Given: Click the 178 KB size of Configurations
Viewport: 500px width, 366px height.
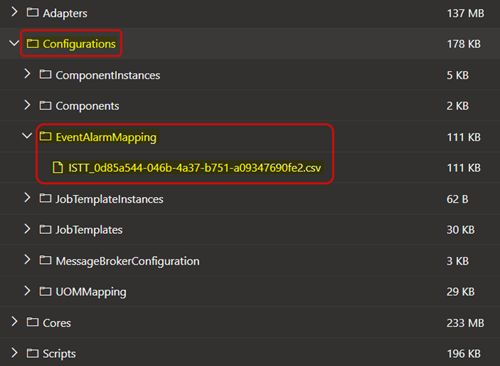Looking at the screenshot, I should click(464, 44).
